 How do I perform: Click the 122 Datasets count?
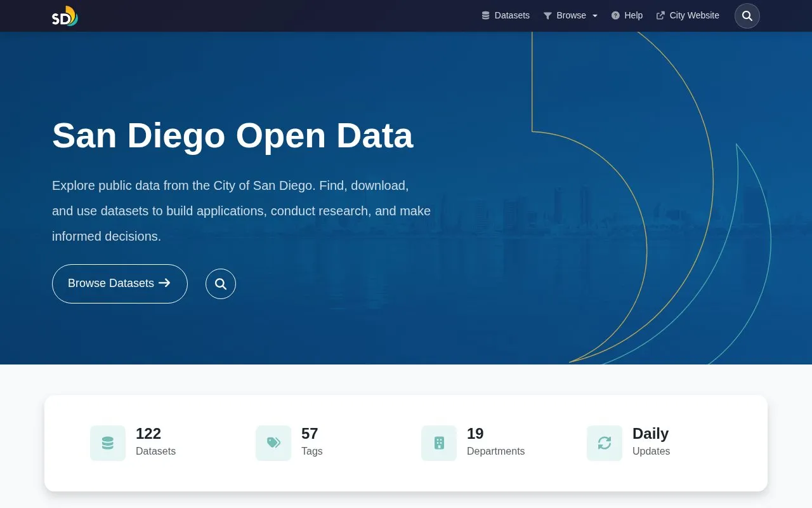coord(148,434)
